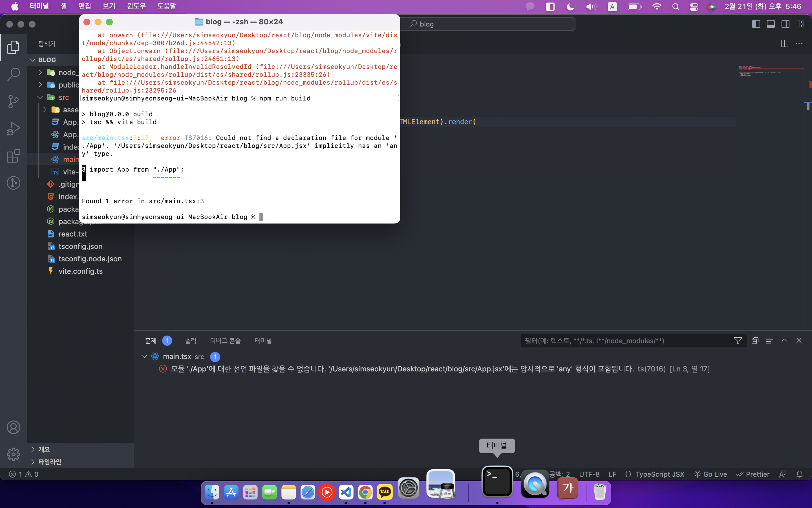
Task: Open Run and Debug view
Action: 14,129
